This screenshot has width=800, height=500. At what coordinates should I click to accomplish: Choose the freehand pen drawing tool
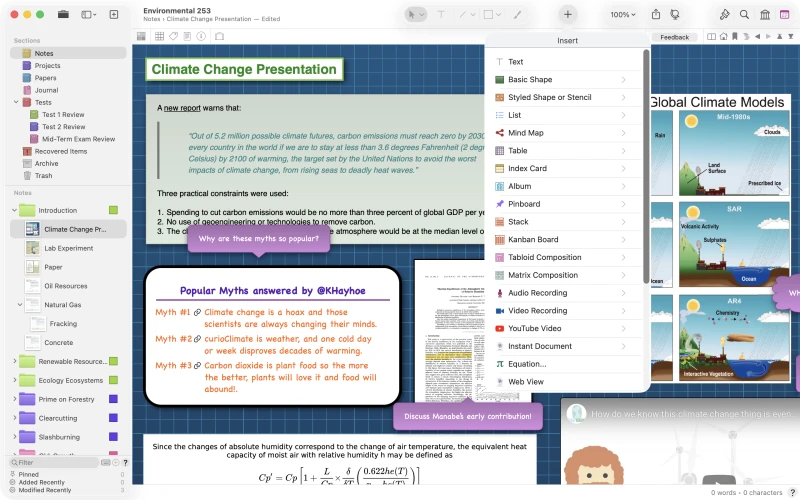[517, 14]
